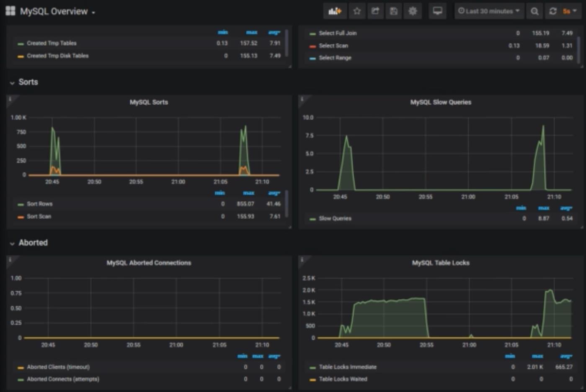Open the MySQL Aborted Connections panel title menu

pos(149,263)
